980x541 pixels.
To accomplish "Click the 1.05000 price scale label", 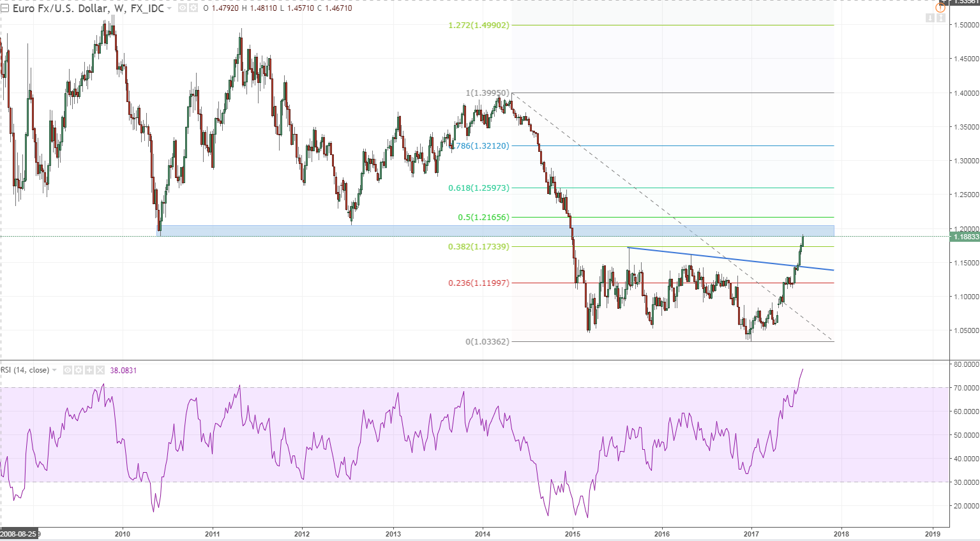I will (966, 330).
